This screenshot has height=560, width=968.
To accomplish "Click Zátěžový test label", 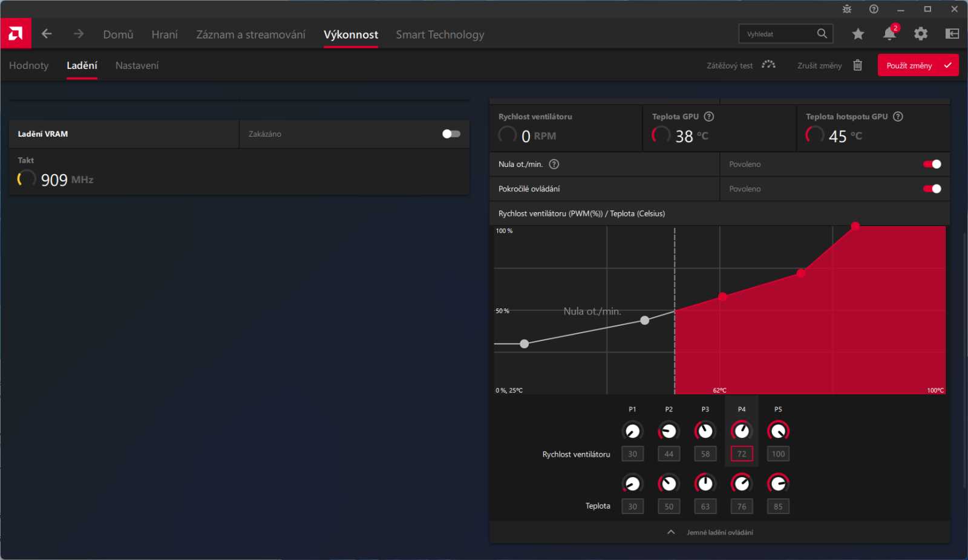I will pyautogui.click(x=730, y=65).
